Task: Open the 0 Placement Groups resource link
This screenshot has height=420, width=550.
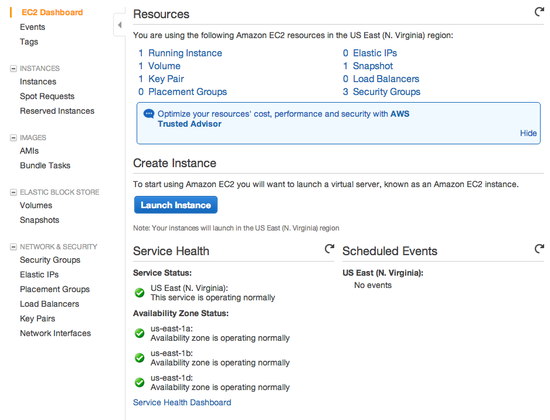Action: coord(182,92)
